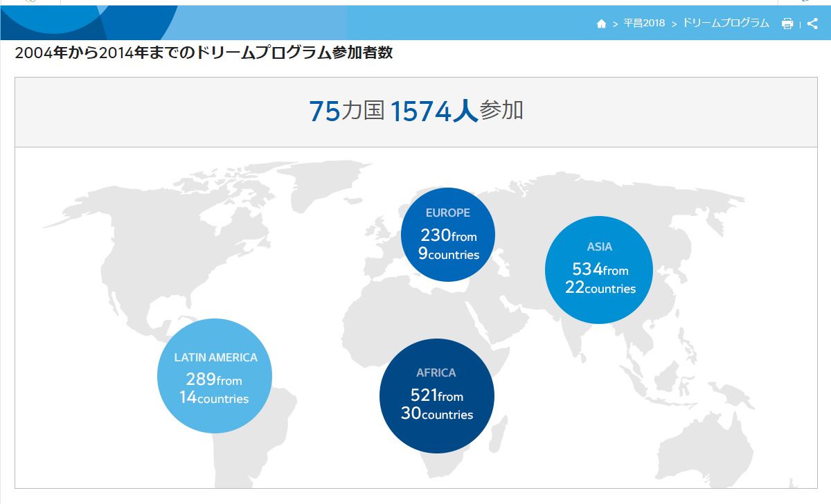This screenshot has width=831, height=504.
Task: Open the 平昌2018 breadcrumb link
Action: (643, 24)
